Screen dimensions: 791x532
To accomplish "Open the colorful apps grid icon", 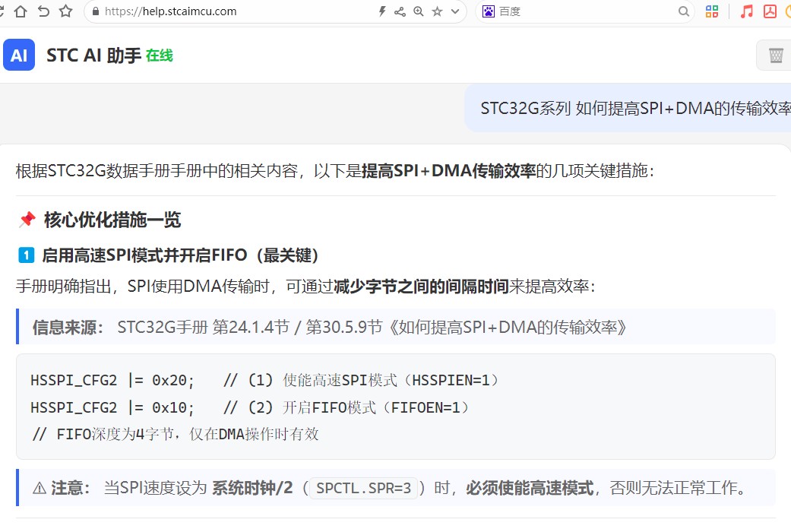I will [x=712, y=11].
